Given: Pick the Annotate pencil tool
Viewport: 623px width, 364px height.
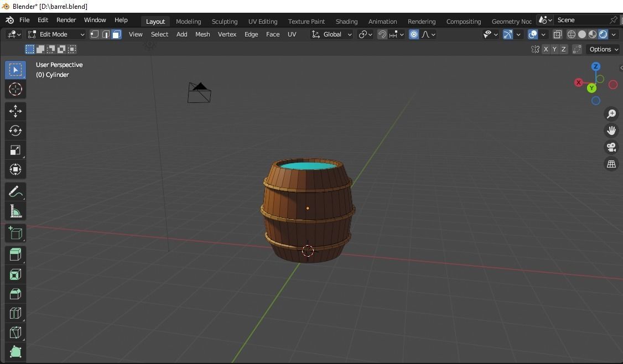Looking at the screenshot, I should [x=15, y=192].
